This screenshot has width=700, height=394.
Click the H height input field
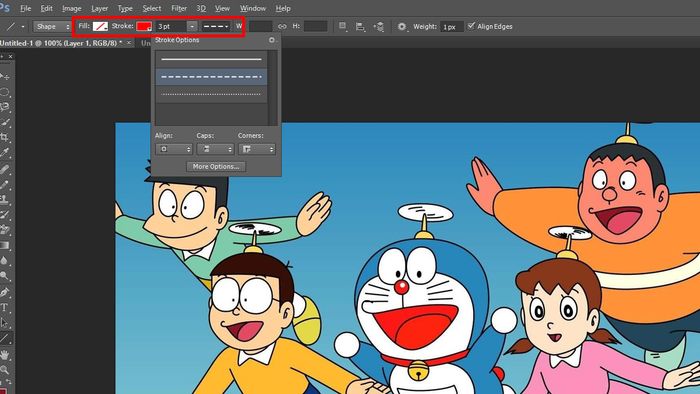[315, 26]
